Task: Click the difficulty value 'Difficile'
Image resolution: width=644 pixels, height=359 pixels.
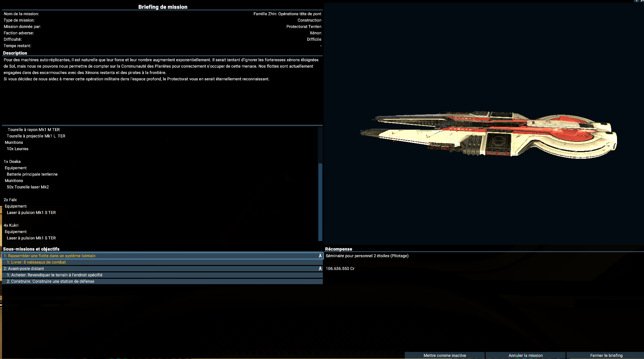Action: (314, 39)
